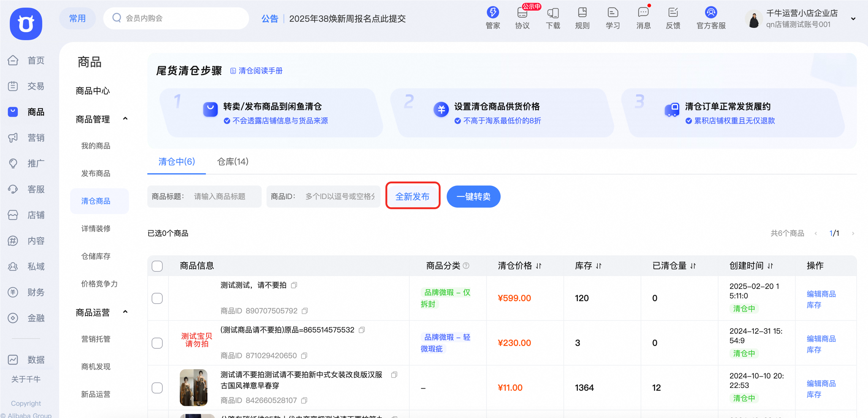The height and width of the screenshot is (418, 868).
Task: Open 商品中心 menu item
Action: pos(93,91)
